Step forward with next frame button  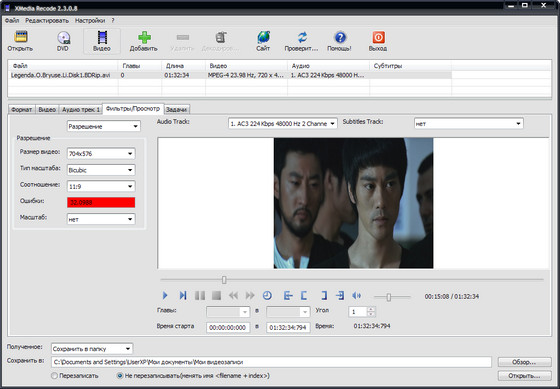183,295
